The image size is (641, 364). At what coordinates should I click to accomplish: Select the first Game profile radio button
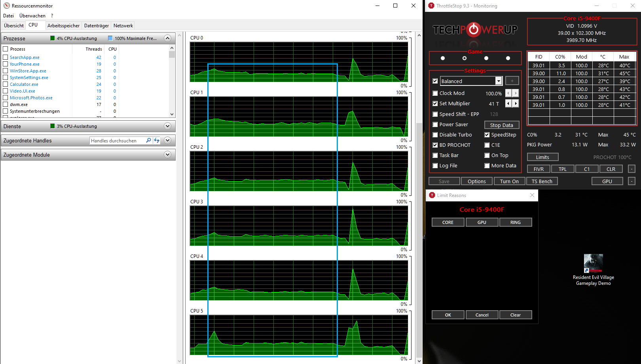(443, 58)
